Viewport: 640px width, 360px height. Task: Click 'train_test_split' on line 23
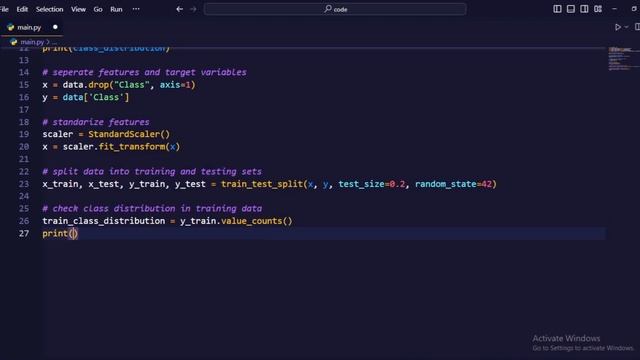(x=262, y=184)
